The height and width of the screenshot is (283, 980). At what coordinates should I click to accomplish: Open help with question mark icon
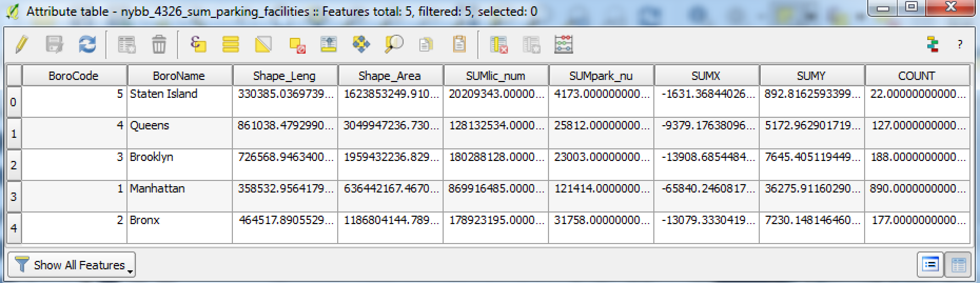pos(959,45)
